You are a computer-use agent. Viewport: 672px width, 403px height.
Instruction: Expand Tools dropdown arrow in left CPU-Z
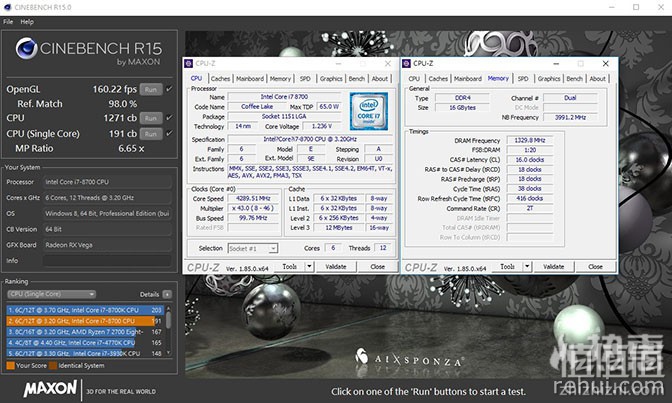click(309, 267)
